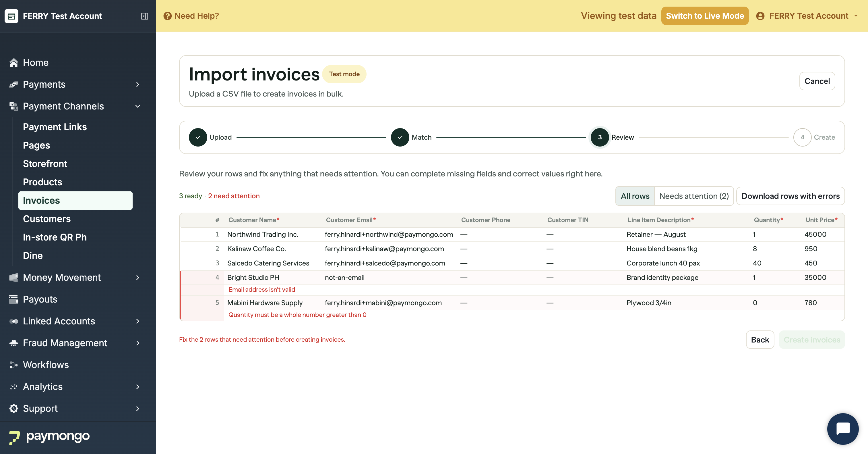Image resolution: width=868 pixels, height=454 pixels.
Task: Open the account dropdown arrow in header
Action: [x=856, y=16]
